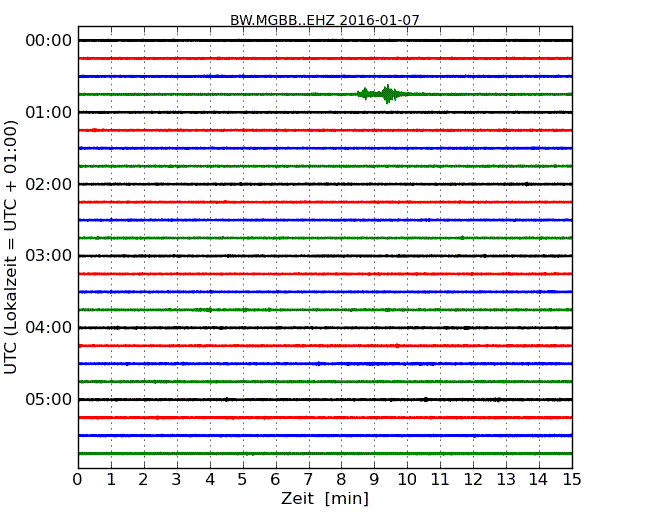The image size is (650, 520).
Task: Click the 04:00 time label
Action: tap(49, 328)
